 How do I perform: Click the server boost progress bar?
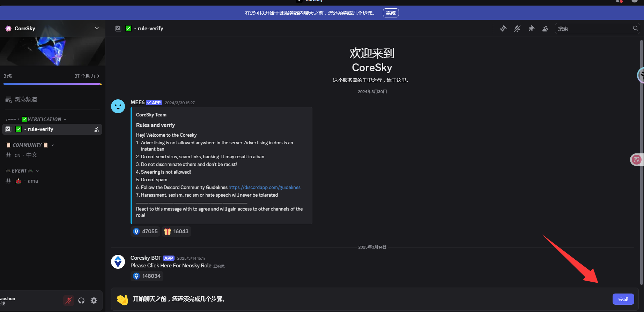click(x=52, y=84)
